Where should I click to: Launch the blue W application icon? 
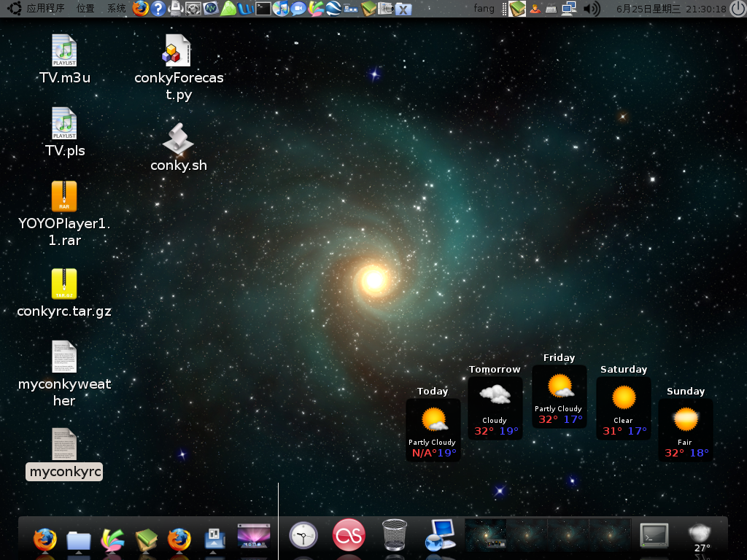click(246, 8)
